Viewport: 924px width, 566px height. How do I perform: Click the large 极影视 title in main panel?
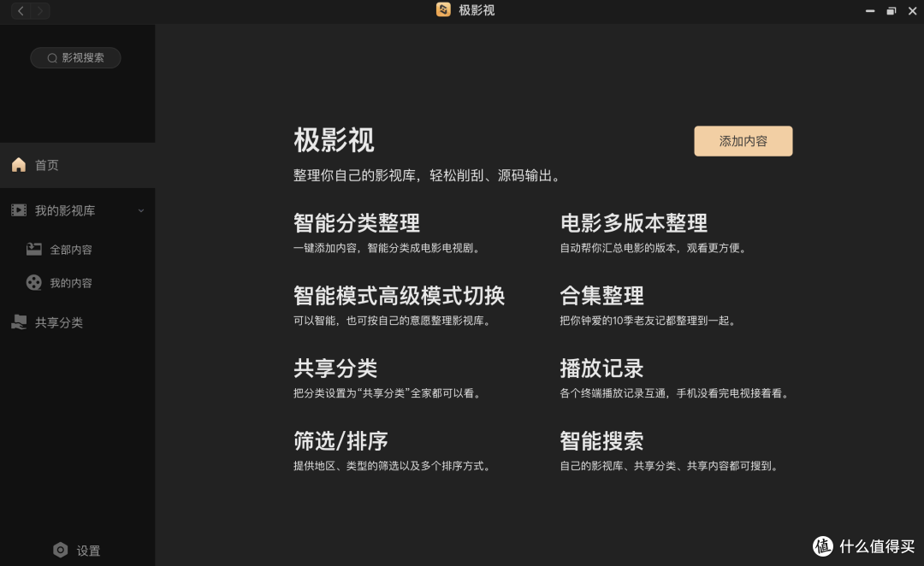coord(334,140)
